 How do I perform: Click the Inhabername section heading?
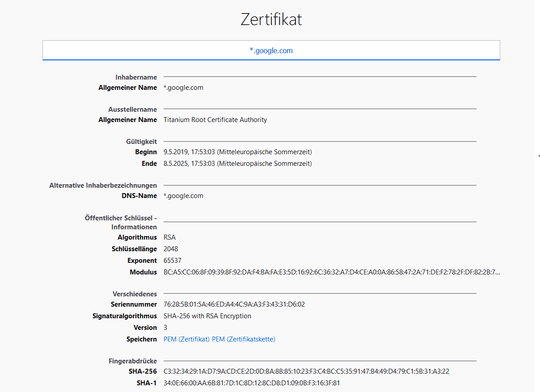pos(136,77)
